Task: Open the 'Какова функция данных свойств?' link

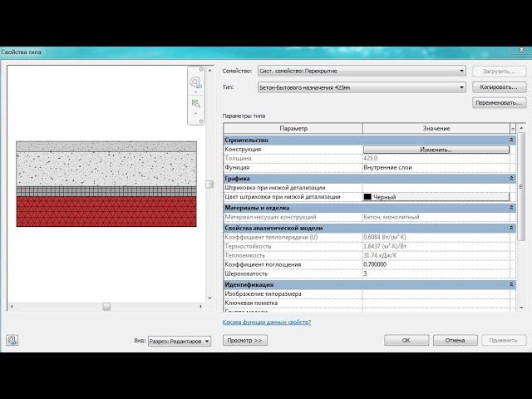Action: pyautogui.click(x=266, y=322)
